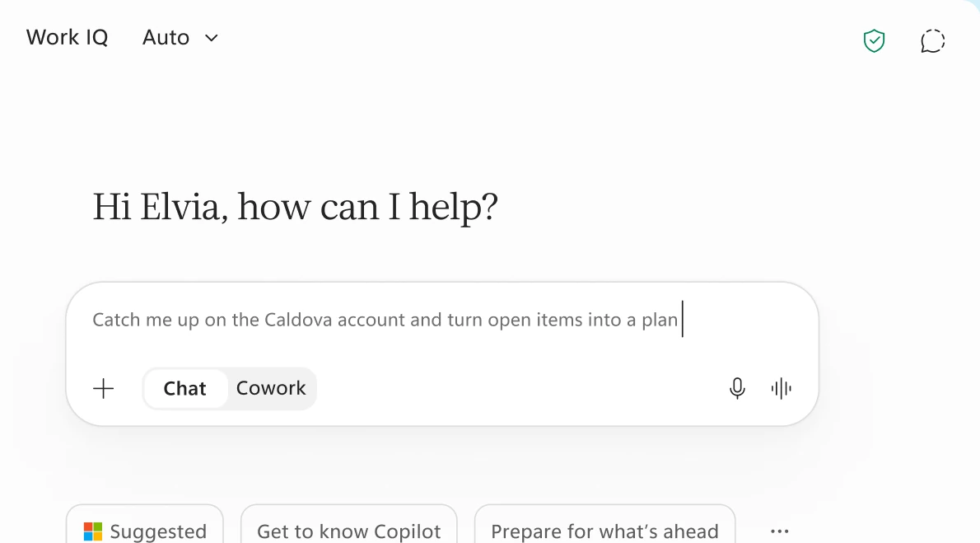The image size is (980, 543).
Task: Click the Microsoft logo in Suggested chip
Action: (x=93, y=531)
